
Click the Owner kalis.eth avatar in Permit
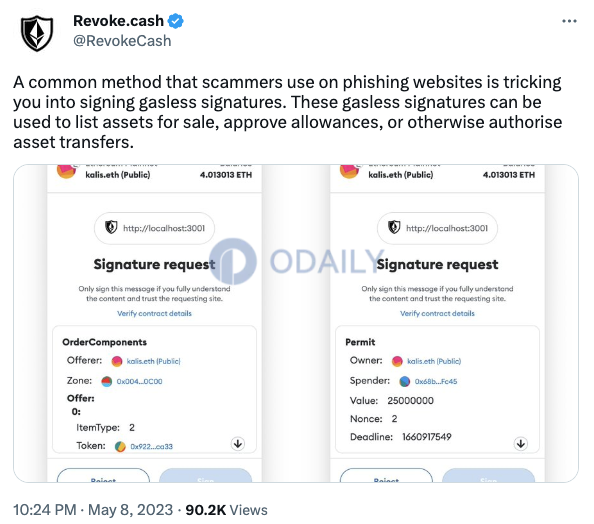[397, 361]
